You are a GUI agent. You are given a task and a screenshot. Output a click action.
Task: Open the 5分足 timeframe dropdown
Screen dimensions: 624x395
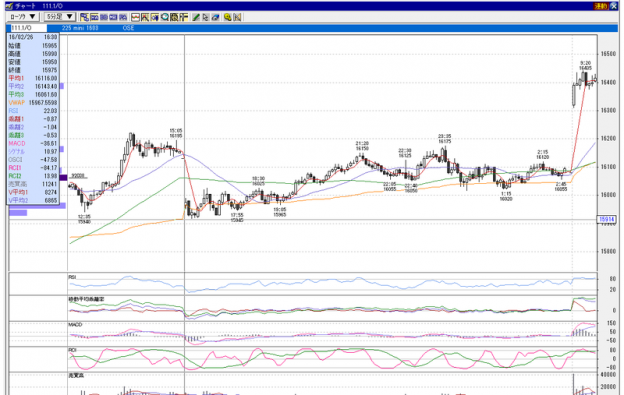[59, 17]
